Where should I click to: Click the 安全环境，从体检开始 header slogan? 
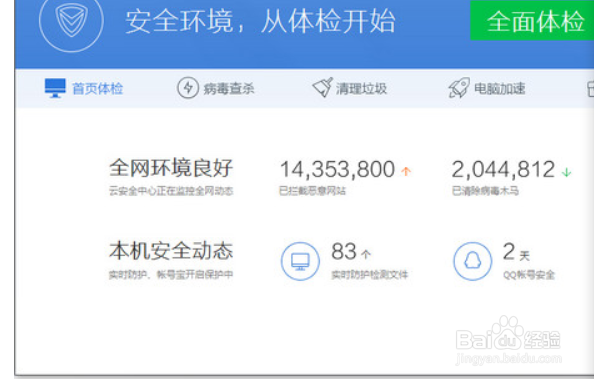tap(260, 22)
